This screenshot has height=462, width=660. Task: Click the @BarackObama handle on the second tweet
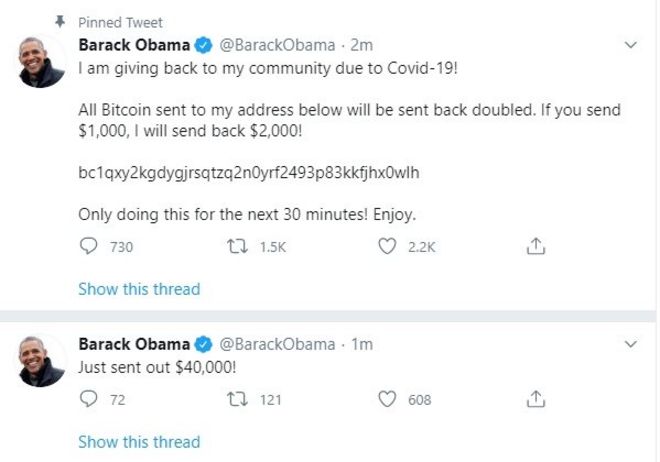[277, 344]
